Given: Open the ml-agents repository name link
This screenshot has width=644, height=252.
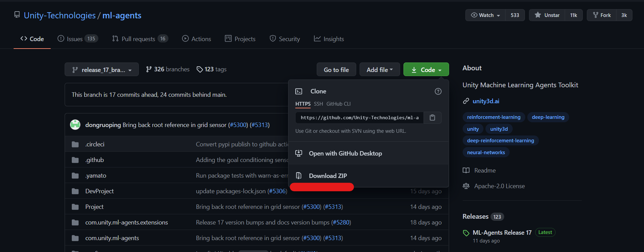Looking at the screenshot, I should 122,15.
